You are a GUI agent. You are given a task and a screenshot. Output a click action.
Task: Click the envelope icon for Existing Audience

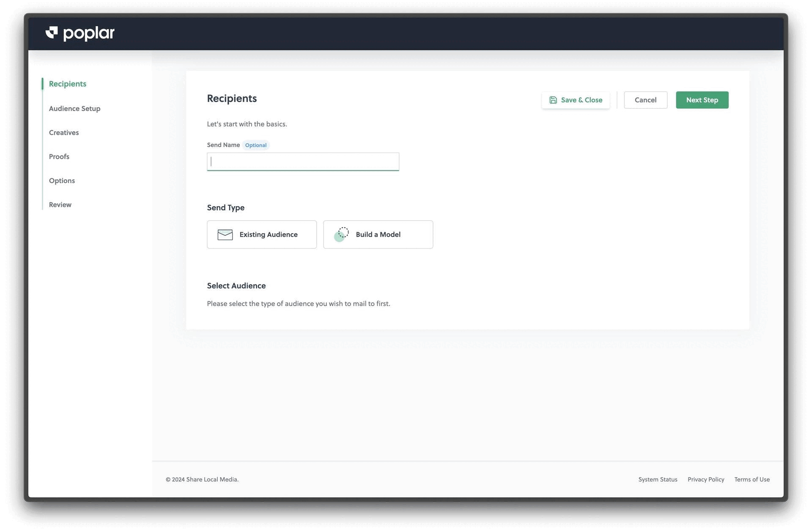tap(225, 235)
